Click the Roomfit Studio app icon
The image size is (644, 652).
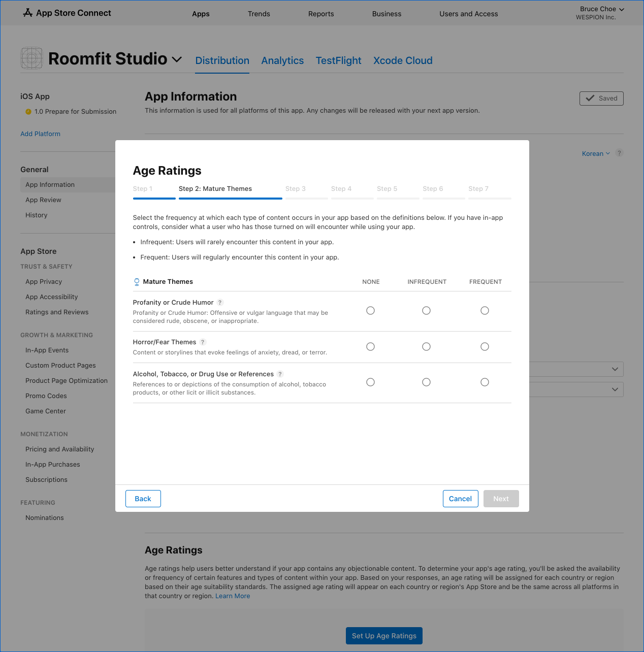pos(31,58)
